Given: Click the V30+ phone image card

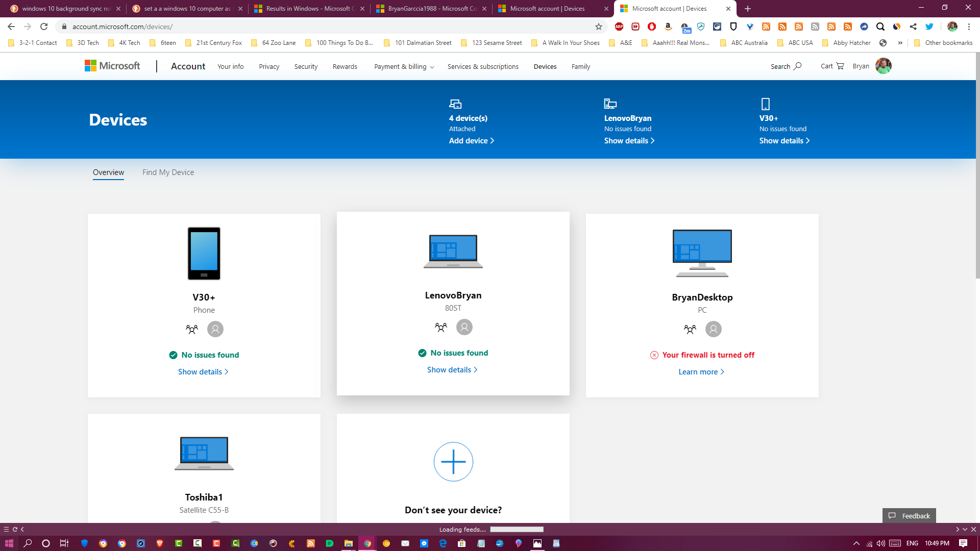Looking at the screenshot, I should point(204,254).
